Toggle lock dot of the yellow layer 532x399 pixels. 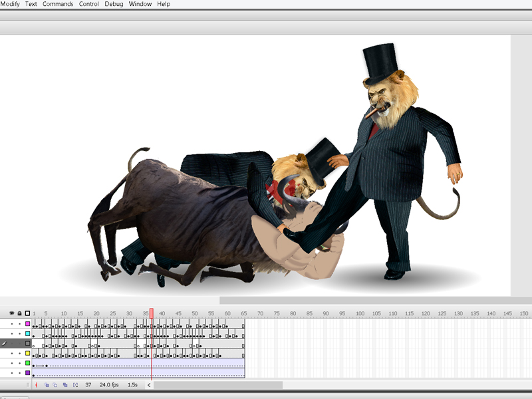(20, 353)
